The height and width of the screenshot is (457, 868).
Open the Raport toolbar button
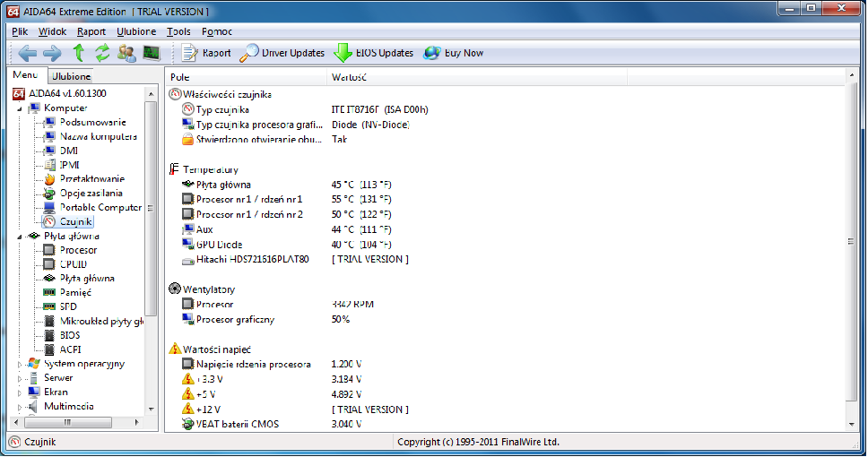click(206, 53)
